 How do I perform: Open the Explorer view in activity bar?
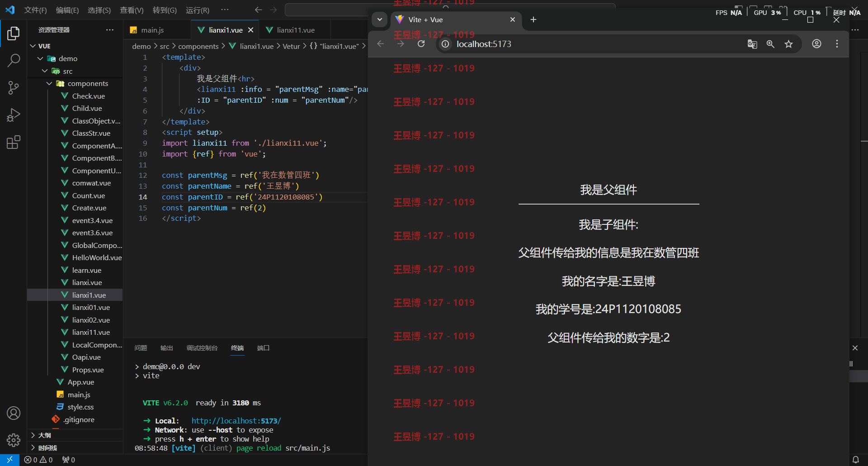tap(14, 33)
